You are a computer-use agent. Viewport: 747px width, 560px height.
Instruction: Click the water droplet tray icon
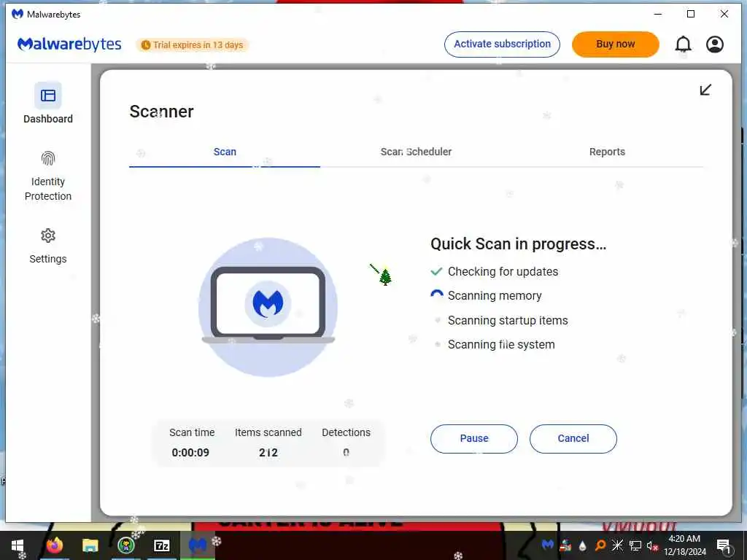pyautogui.click(x=582, y=545)
